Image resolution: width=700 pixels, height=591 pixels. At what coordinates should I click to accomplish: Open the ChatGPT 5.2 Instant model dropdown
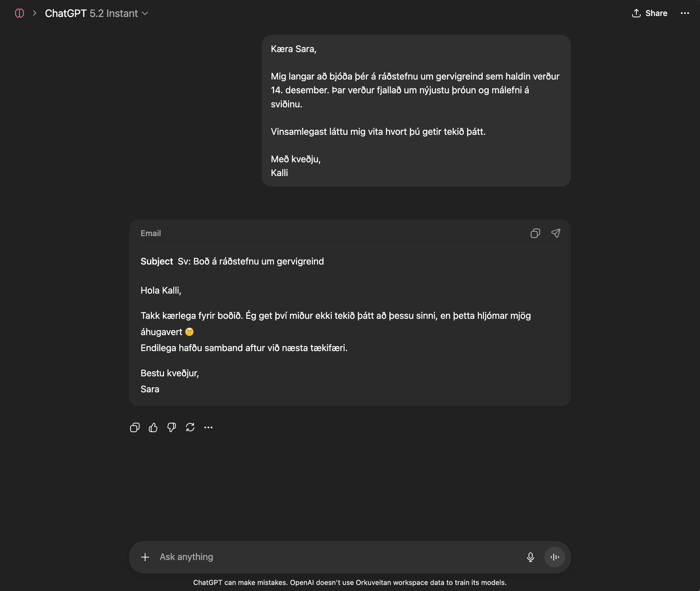[97, 13]
